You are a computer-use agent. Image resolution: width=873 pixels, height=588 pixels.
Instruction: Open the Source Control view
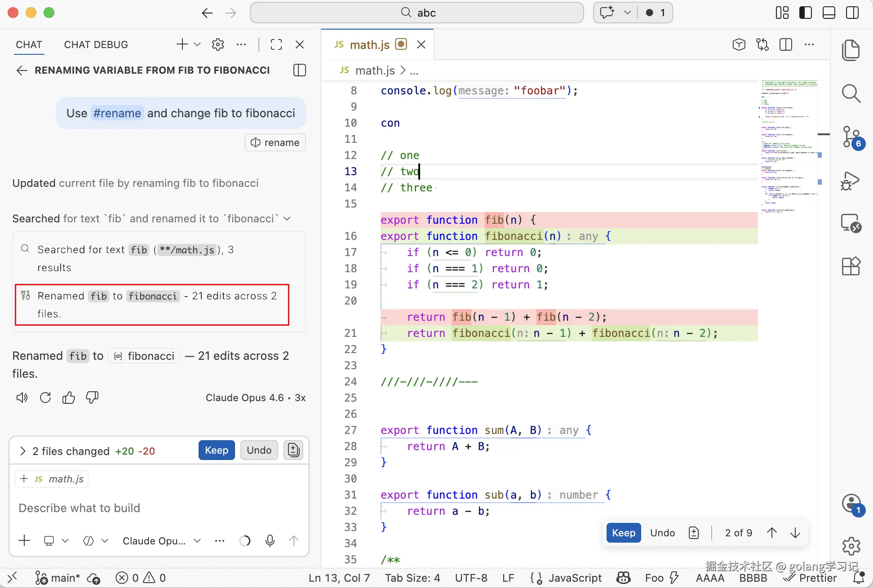point(851,137)
